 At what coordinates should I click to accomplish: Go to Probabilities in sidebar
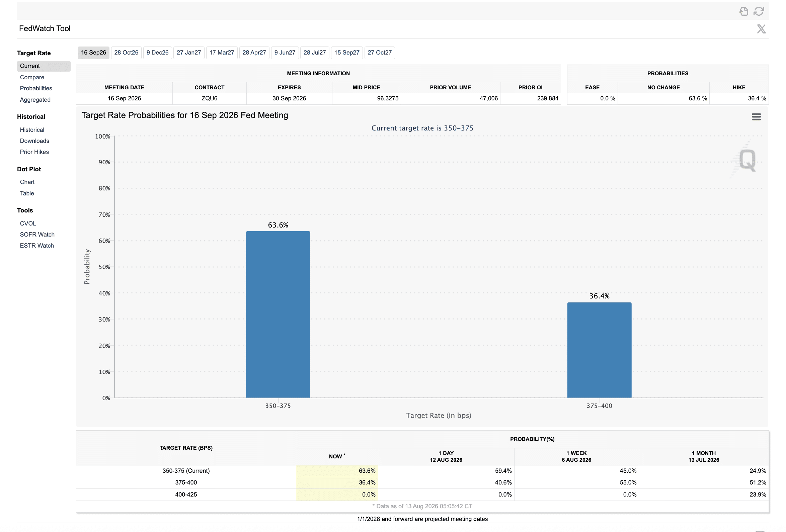(36, 89)
